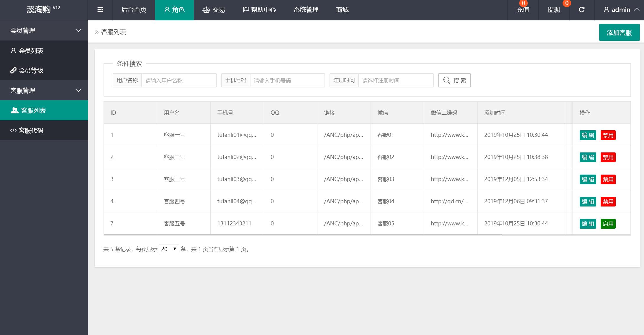Open 会员列表 with person icon
The width and height of the screenshot is (644, 335).
(x=31, y=51)
